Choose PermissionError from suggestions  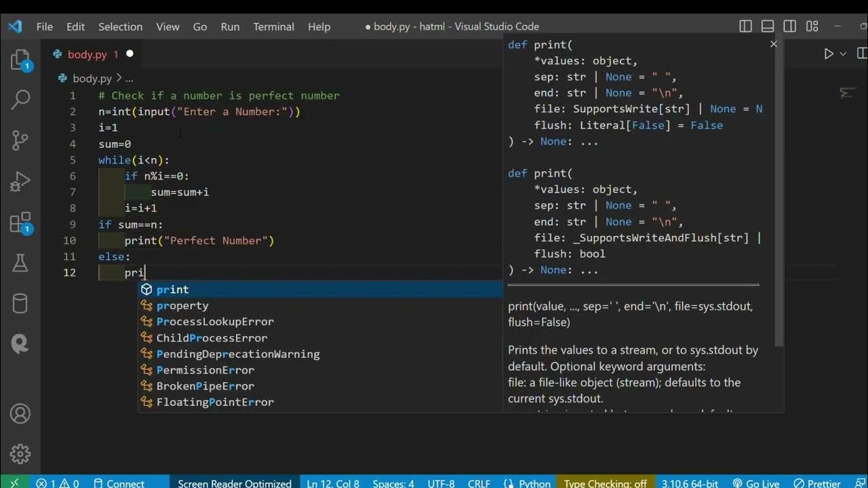320,370
